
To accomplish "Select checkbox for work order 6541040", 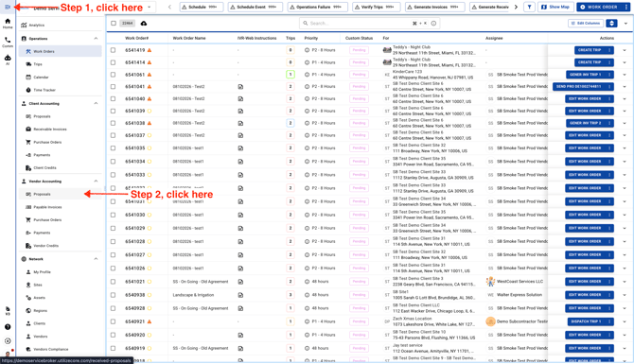I will [114, 98].
